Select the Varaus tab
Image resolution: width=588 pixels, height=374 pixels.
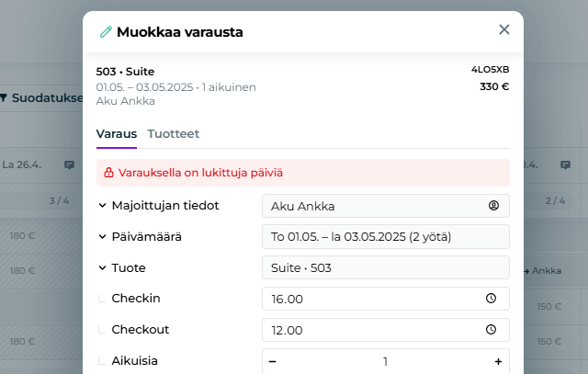click(x=116, y=134)
